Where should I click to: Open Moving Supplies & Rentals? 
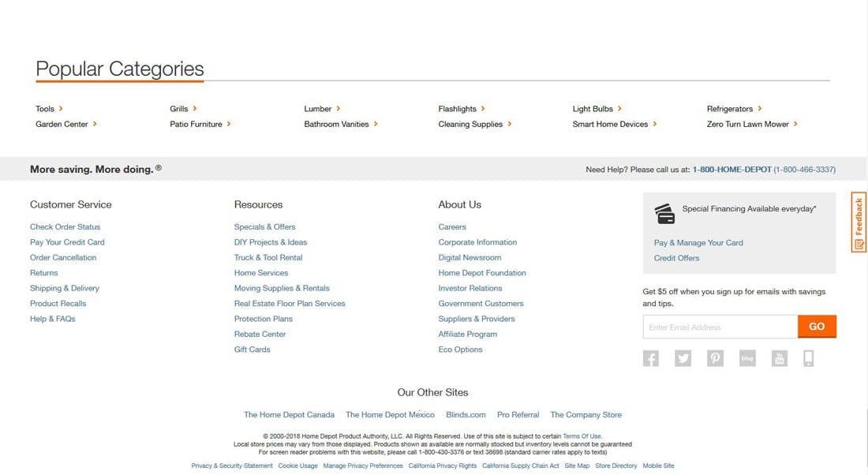tap(282, 288)
